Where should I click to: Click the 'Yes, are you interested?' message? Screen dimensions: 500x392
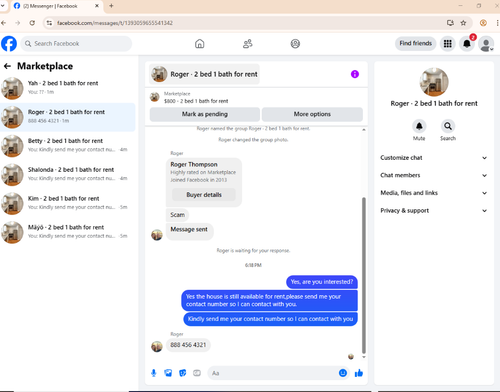click(x=322, y=282)
